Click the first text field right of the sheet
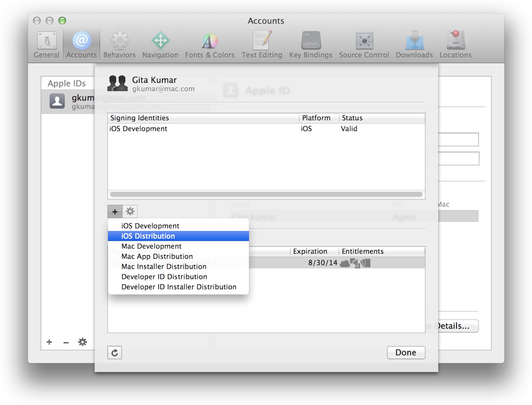The height and width of the screenshot is (405, 532). coord(459,139)
